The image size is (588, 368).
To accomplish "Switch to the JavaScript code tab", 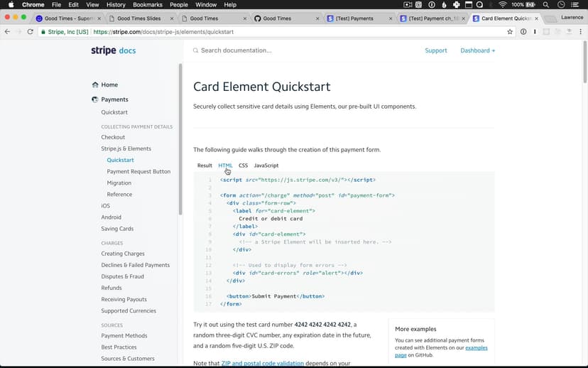I will point(266,166).
